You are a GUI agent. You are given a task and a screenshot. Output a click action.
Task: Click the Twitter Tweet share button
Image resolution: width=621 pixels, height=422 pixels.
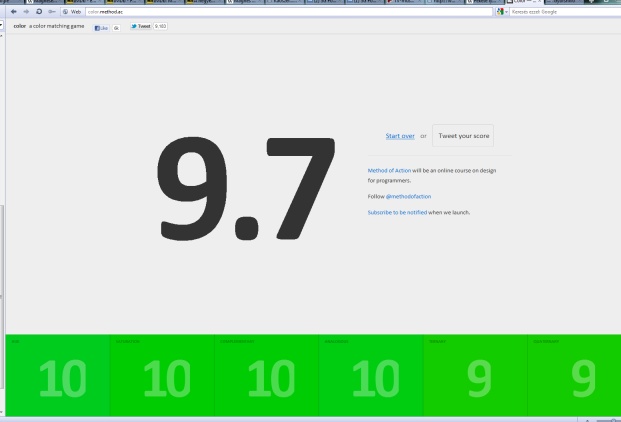pyautogui.click(x=141, y=26)
